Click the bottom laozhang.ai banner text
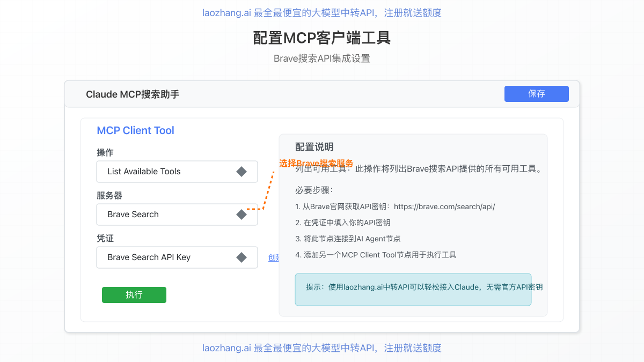Viewport: 644px width, 362px height. click(x=322, y=348)
